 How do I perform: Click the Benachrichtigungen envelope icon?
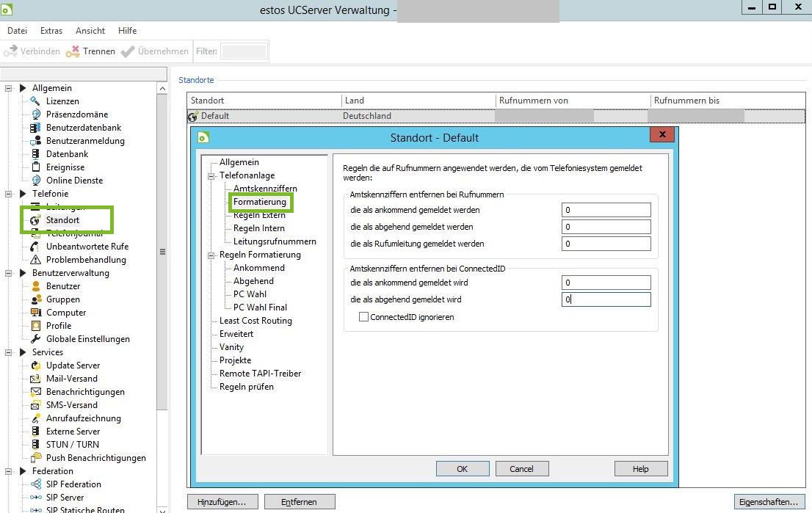[36, 391]
